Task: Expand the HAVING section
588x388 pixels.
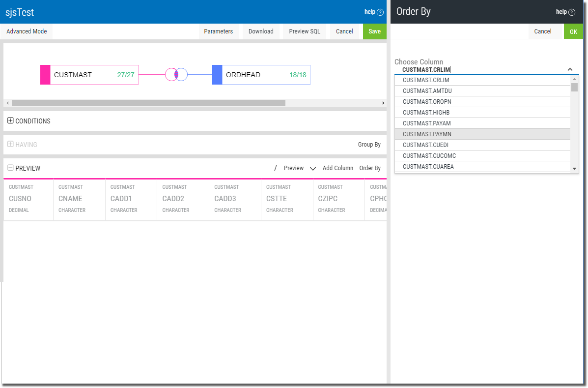Action: click(10, 144)
